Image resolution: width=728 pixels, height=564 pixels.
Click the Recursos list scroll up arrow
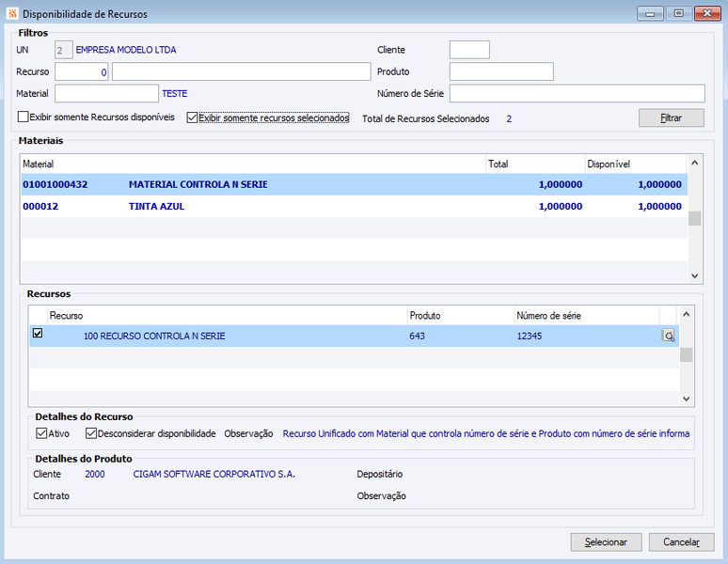pos(687,315)
